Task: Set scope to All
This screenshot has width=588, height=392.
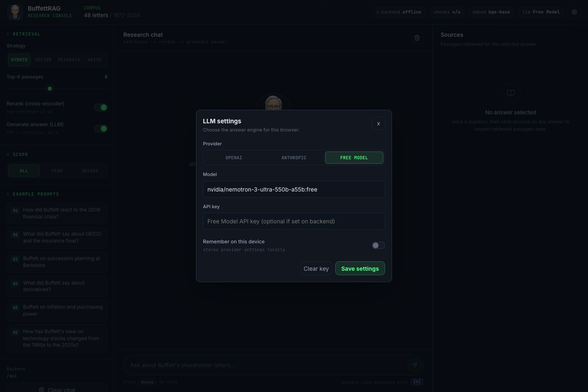Action: coord(24,171)
